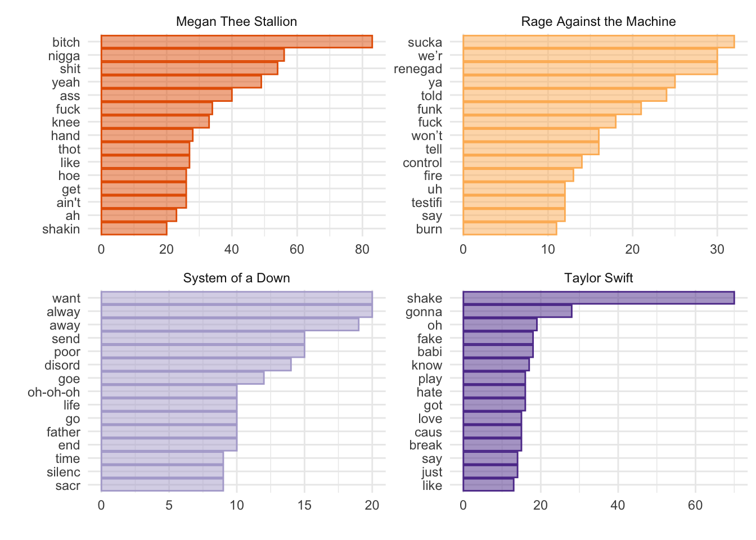
Task: Click the "break" bar in Taylor Swift chart
Action: coord(492,445)
